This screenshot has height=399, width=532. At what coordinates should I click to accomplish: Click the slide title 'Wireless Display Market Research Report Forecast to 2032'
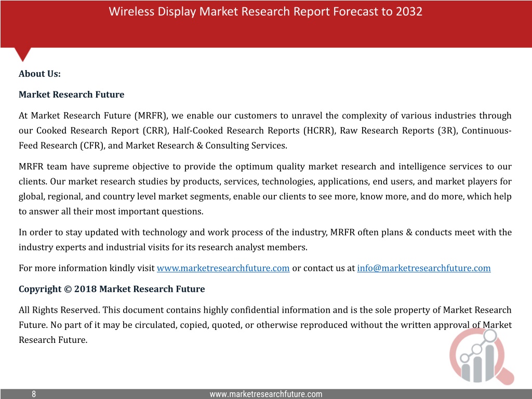click(x=265, y=11)
